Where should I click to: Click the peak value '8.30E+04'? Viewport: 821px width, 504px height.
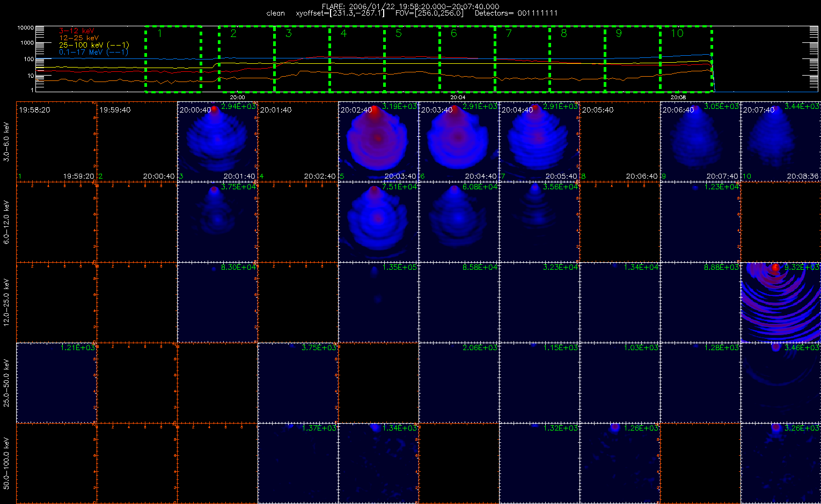[x=239, y=267]
